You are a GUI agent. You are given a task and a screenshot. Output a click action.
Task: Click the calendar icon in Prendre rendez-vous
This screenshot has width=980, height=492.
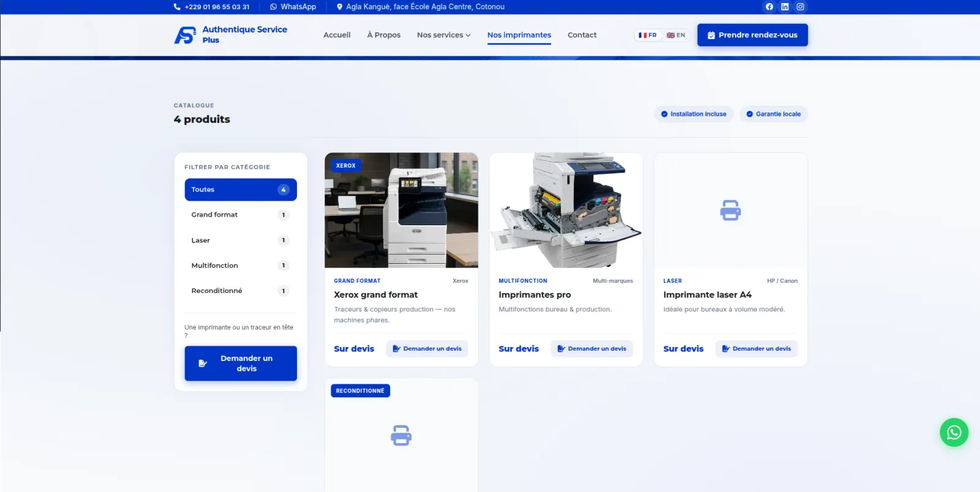(711, 35)
